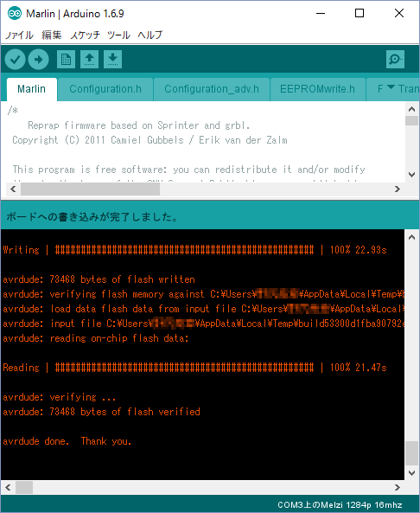
Task: Open the Serial Monitor magnifier icon
Action: 395,59
